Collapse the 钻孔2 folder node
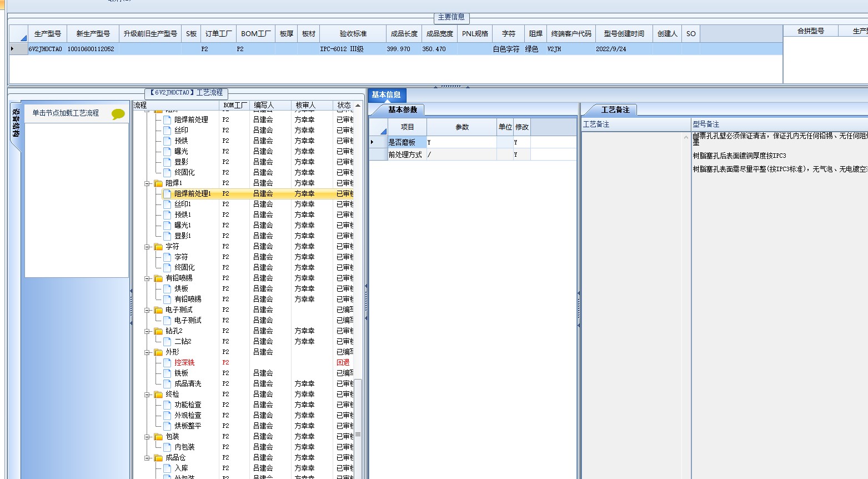 tap(148, 331)
